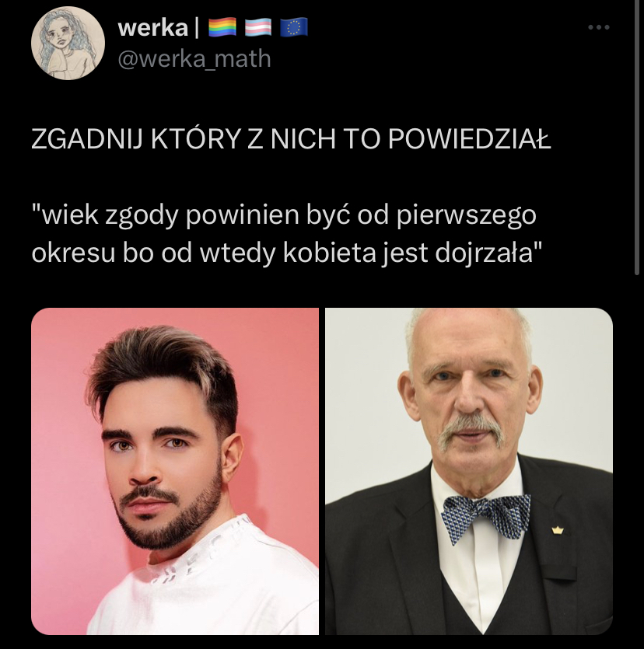This screenshot has width=644, height=649.
Task: View the right photo with bow tie
Action: coord(469,471)
